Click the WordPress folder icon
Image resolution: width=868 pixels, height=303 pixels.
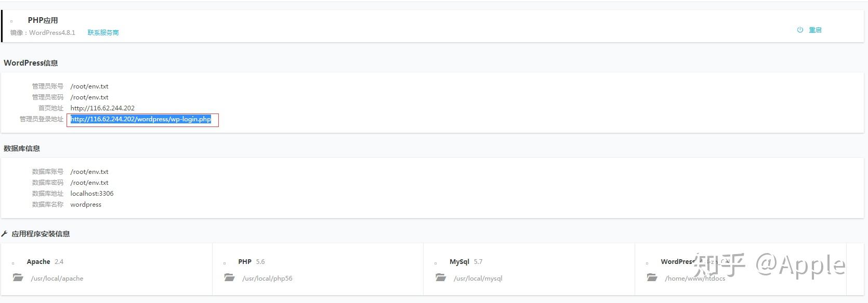point(652,278)
